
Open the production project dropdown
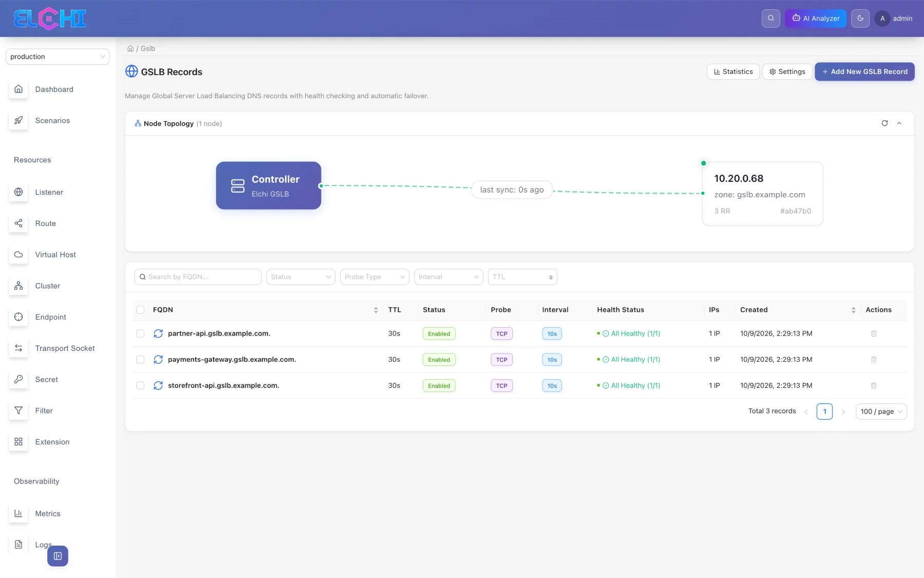coord(57,57)
